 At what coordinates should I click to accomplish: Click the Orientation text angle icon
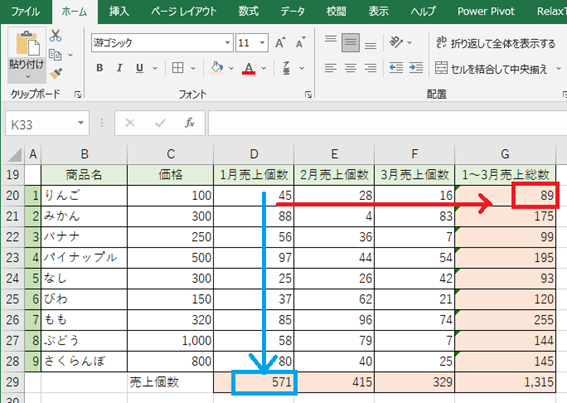pyautogui.click(x=396, y=42)
